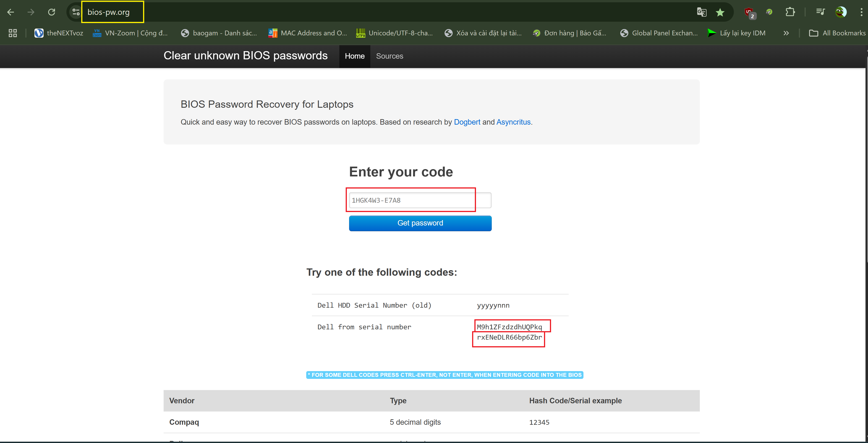The height and width of the screenshot is (443, 868).
Task: Open the Chrome three-dot menu
Action: [x=861, y=12]
